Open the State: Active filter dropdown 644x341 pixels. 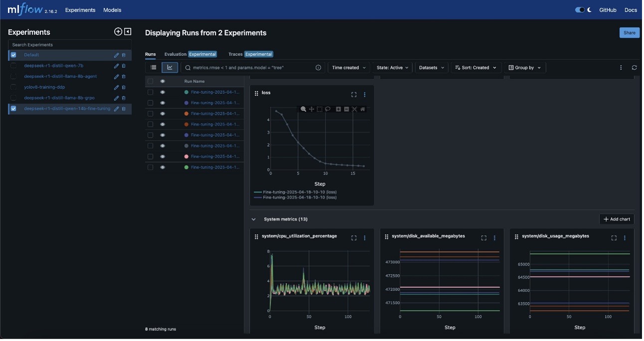(392, 68)
